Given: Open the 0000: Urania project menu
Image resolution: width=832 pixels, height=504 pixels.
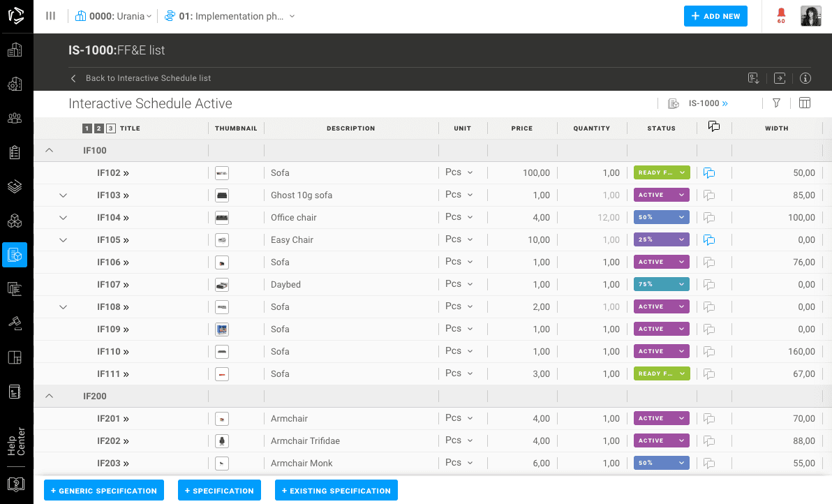Looking at the screenshot, I should [114, 16].
